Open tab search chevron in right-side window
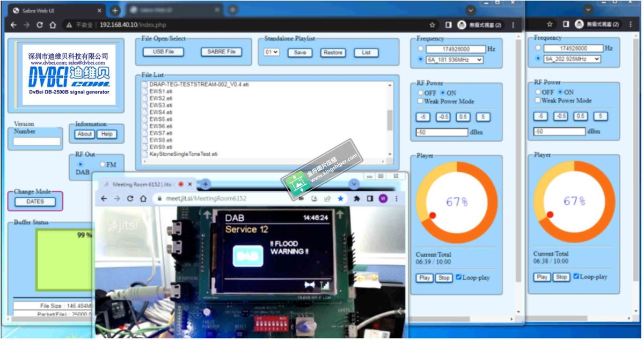Screen dimensions: 644x340 pos(588,10)
